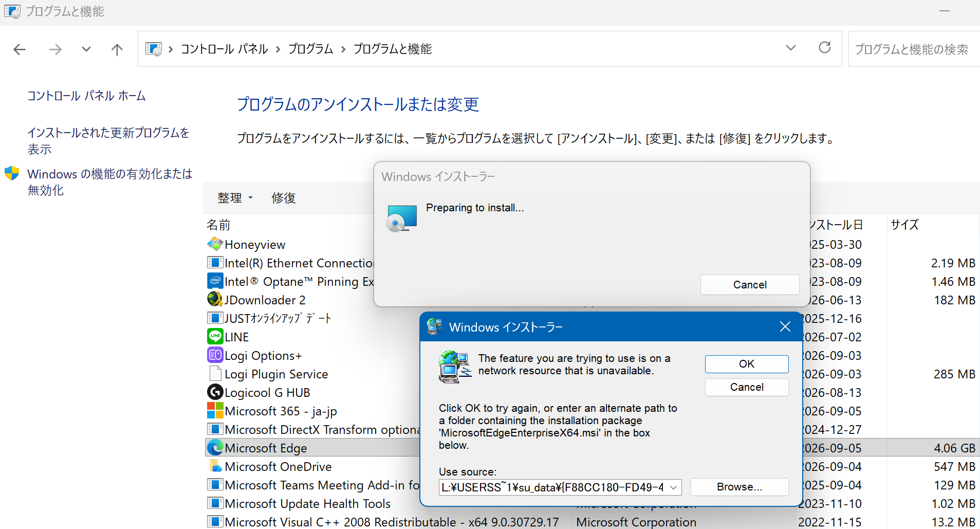
Task: Expand the address bar history dropdown
Action: coord(791,48)
